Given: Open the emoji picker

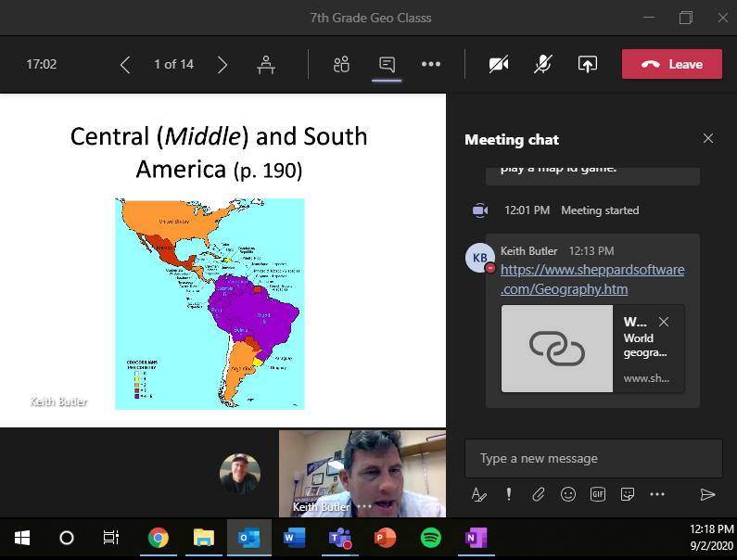Looking at the screenshot, I should coord(567,494).
